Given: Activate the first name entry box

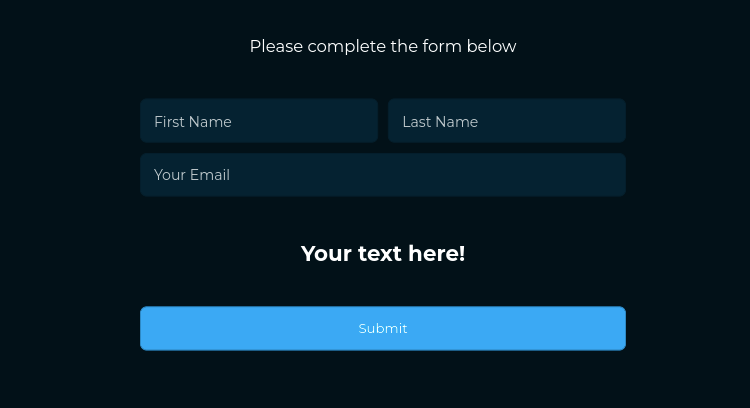Looking at the screenshot, I should (x=258, y=121).
